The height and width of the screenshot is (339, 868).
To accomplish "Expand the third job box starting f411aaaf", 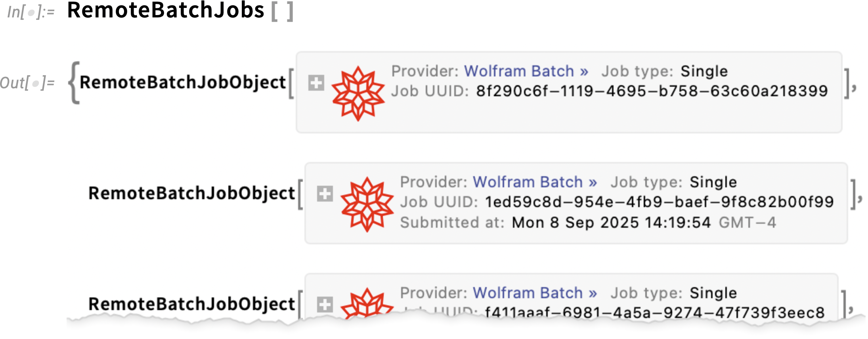I will click(x=325, y=304).
